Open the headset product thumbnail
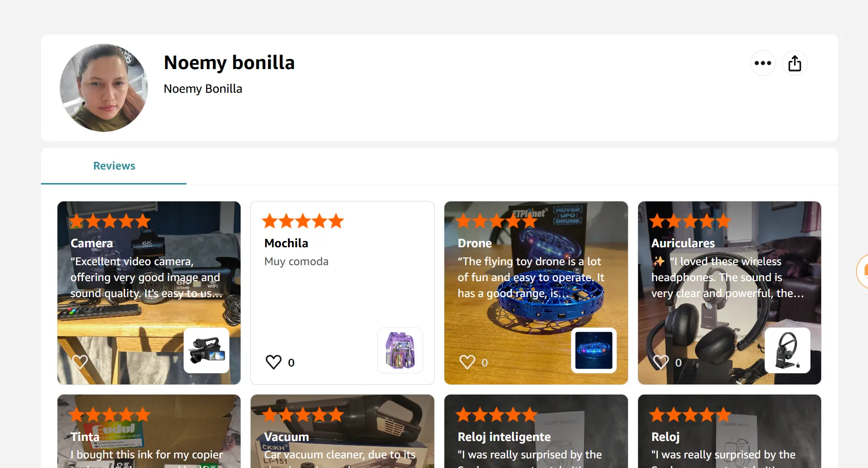Image resolution: width=868 pixels, height=468 pixels. [787, 351]
